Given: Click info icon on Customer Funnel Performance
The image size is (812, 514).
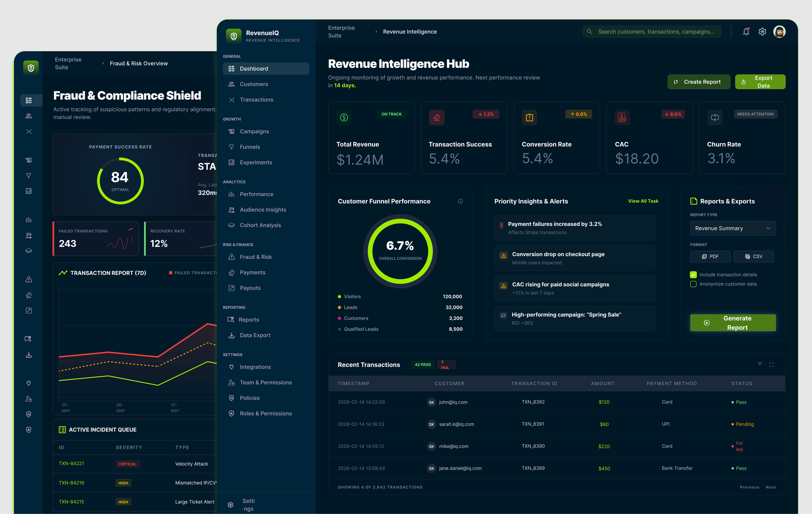Looking at the screenshot, I should click(460, 201).
